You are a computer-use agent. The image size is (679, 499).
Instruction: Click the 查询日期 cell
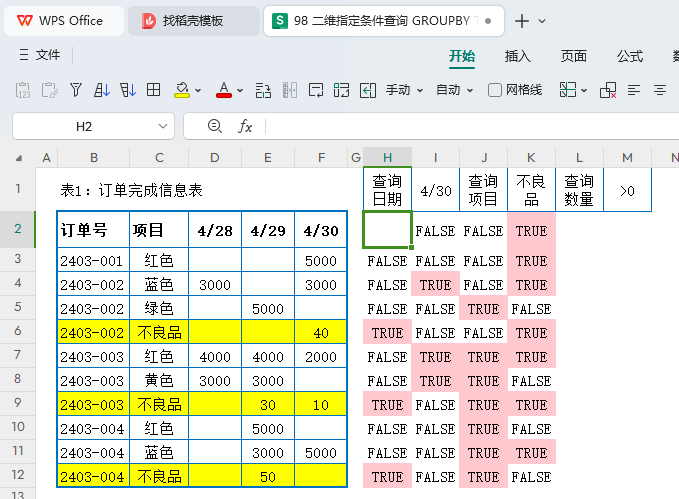(x=388, y=190)
